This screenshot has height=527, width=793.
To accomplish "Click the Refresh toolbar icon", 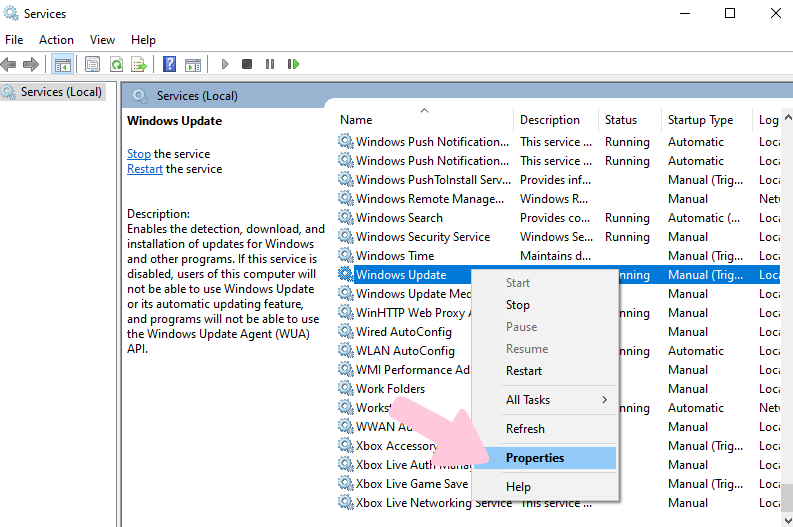I will tap(116, 64).
